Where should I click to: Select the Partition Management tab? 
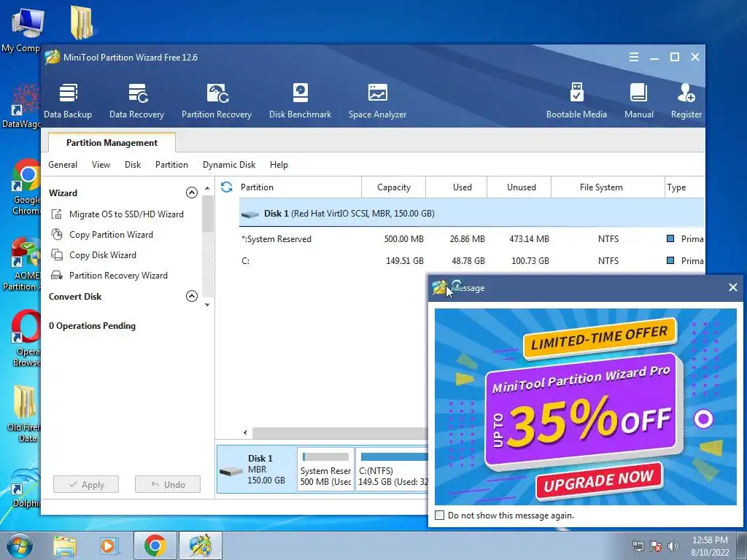pos(112,142)
